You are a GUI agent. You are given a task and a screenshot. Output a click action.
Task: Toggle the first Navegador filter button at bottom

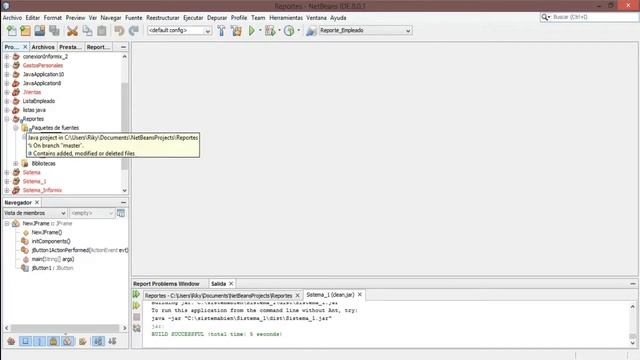[11, 341]
